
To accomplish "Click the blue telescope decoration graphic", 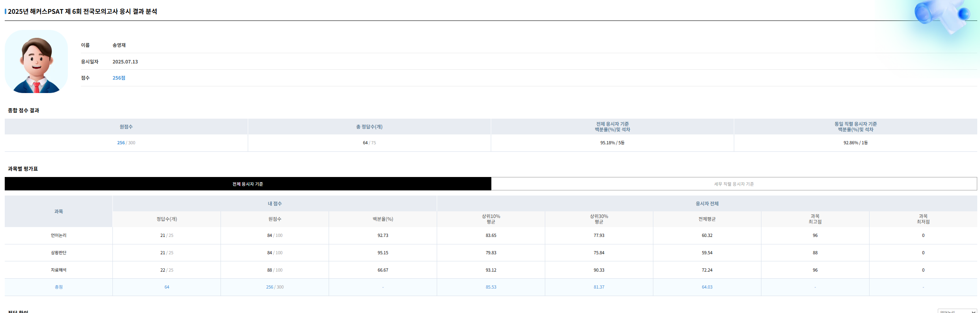I will (x=944, y=15).
